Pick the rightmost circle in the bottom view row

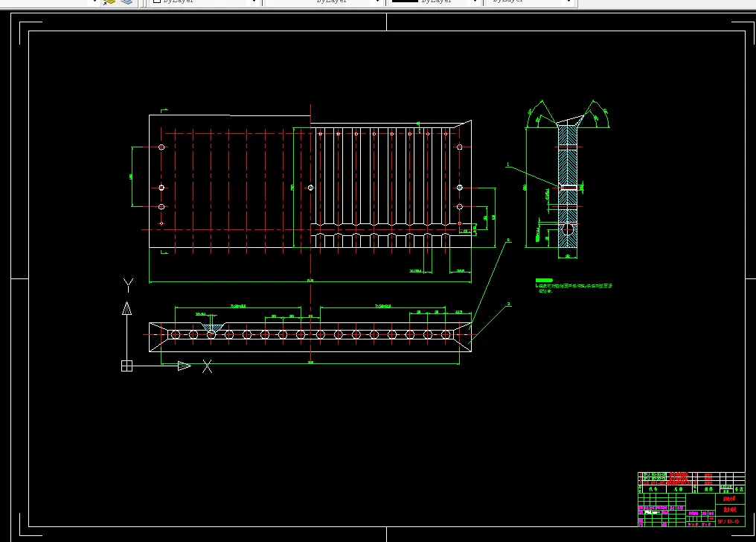click(446, 334)
